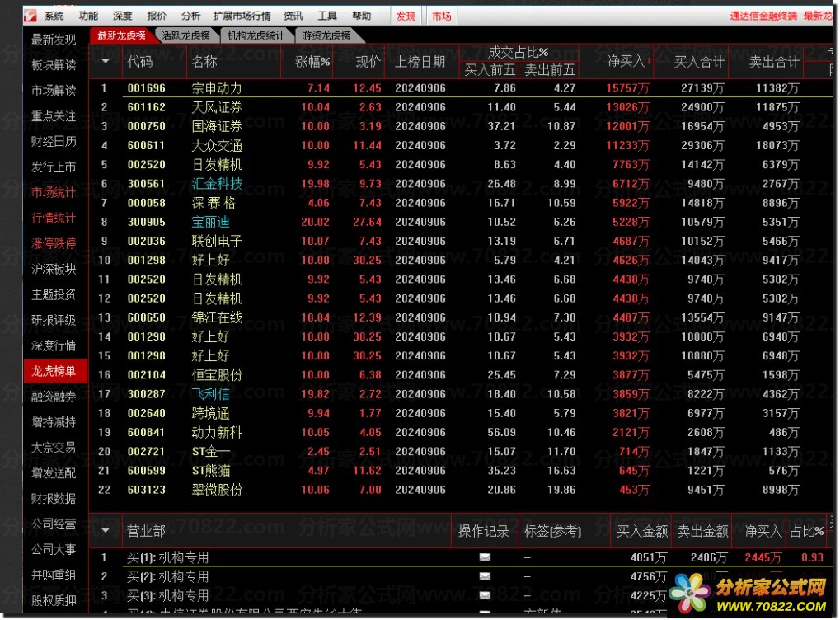The image size is (840, 620).
Task: Open 财经日历 in the sidebar
Action: (54, 142)
